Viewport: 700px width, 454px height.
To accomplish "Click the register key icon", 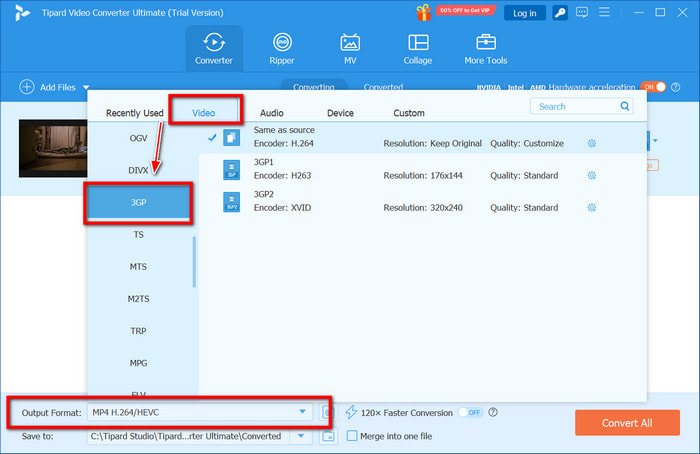I will click(x=562, y=13).
